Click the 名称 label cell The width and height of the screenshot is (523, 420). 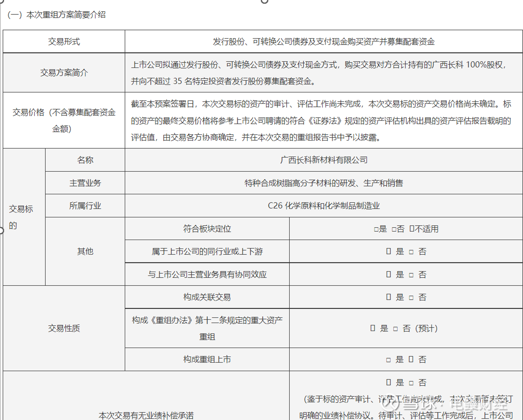85,160
